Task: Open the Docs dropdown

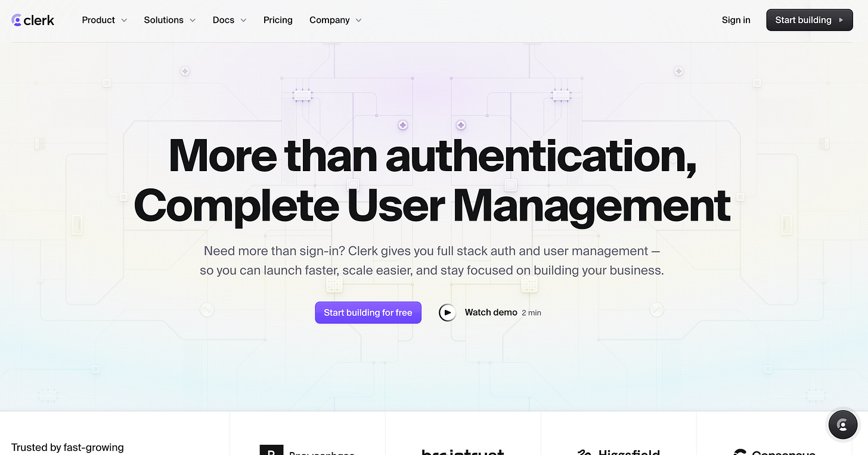Action: (230, 20)
